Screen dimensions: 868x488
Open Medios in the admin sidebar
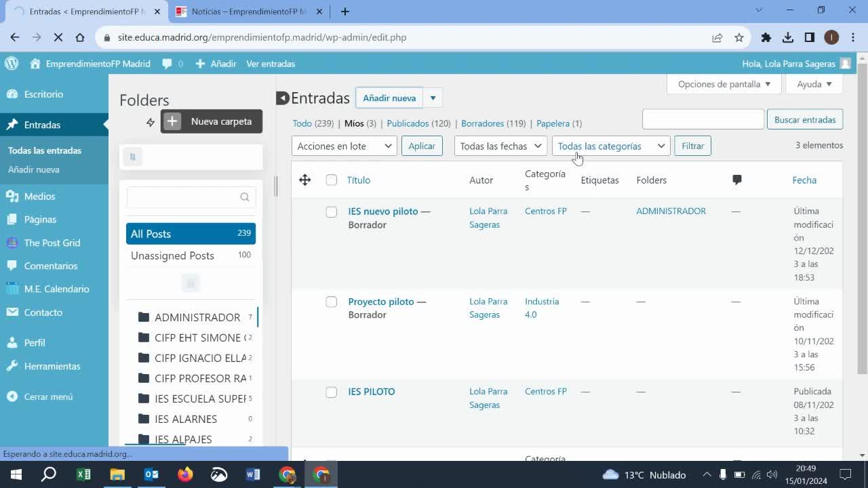coord(39,196)
